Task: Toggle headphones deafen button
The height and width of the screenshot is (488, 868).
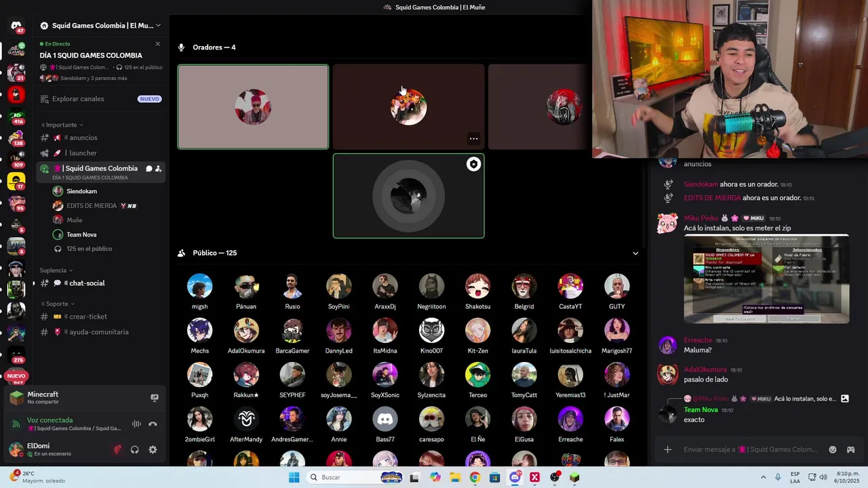Action: coord(135,449)
